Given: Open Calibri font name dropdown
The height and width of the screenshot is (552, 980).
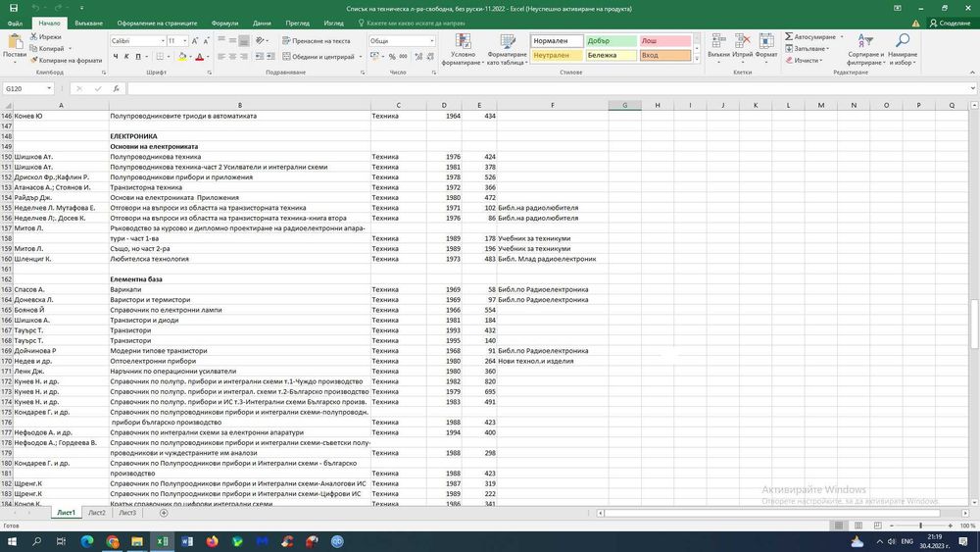Looking at the screenshot, I should 163,40.
